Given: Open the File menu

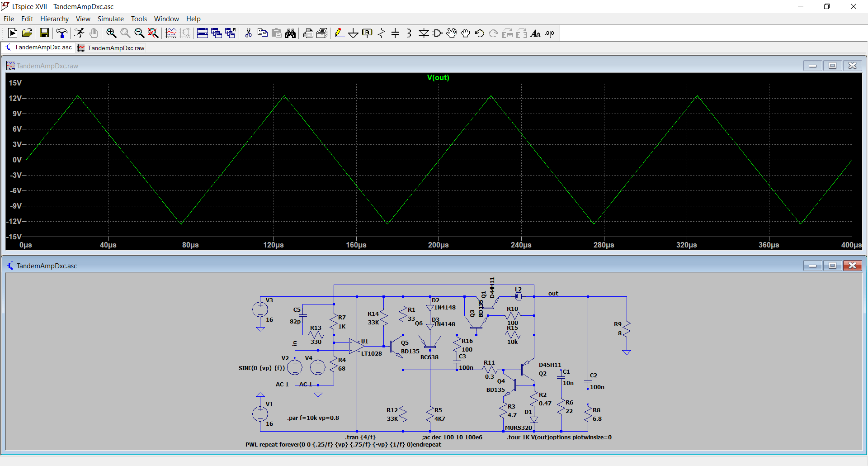Looking at the screenshot, I should (x=9, y=19).
